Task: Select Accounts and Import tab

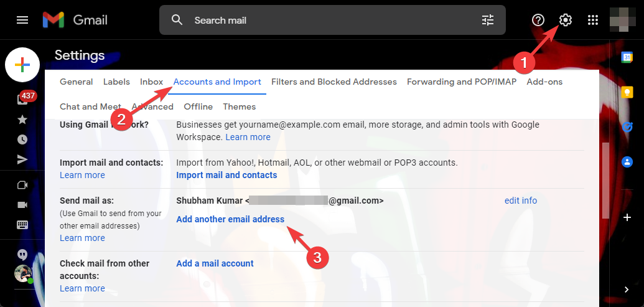Action: coord(217,82)
